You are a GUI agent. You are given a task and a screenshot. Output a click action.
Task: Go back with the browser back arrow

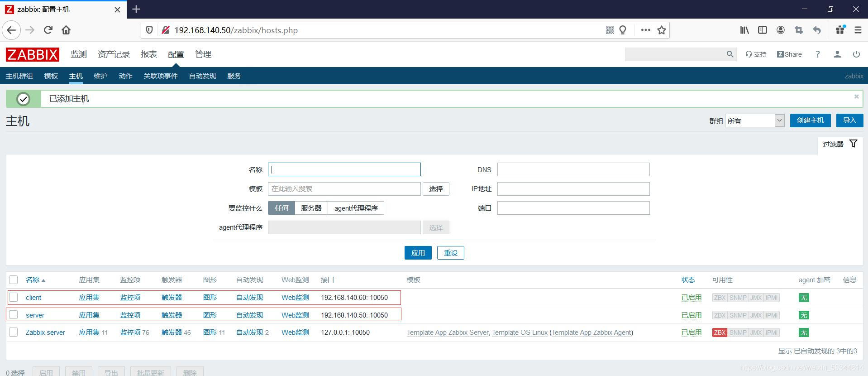(x=11, y=30)
